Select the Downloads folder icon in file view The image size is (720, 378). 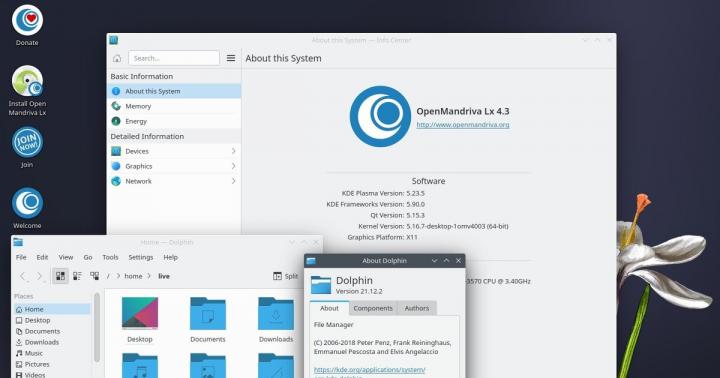click(x=276, y=313)
